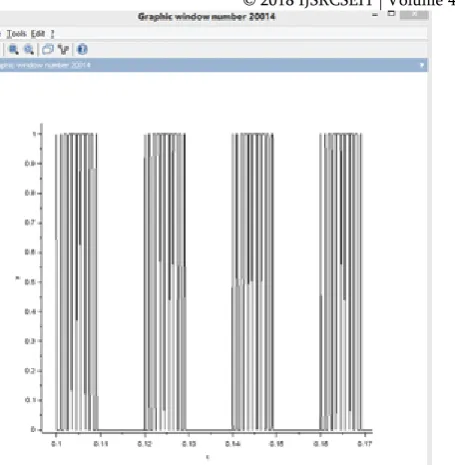Click the y-axis tick label 0.2

point(29,371)
